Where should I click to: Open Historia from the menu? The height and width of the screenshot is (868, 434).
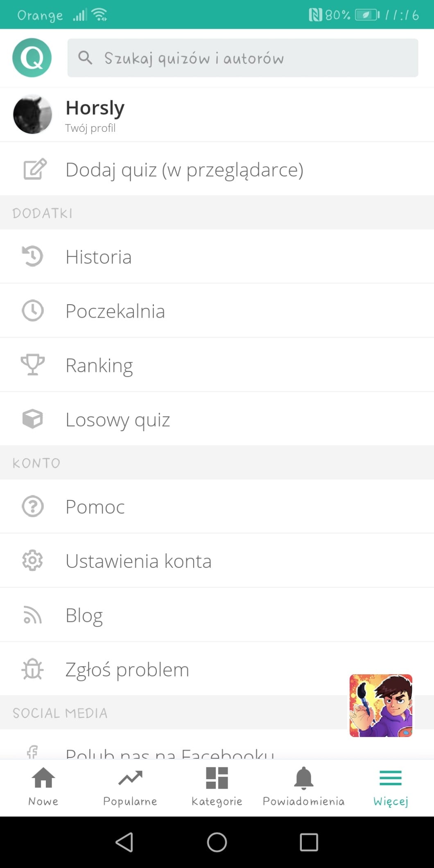pos(98,257)
